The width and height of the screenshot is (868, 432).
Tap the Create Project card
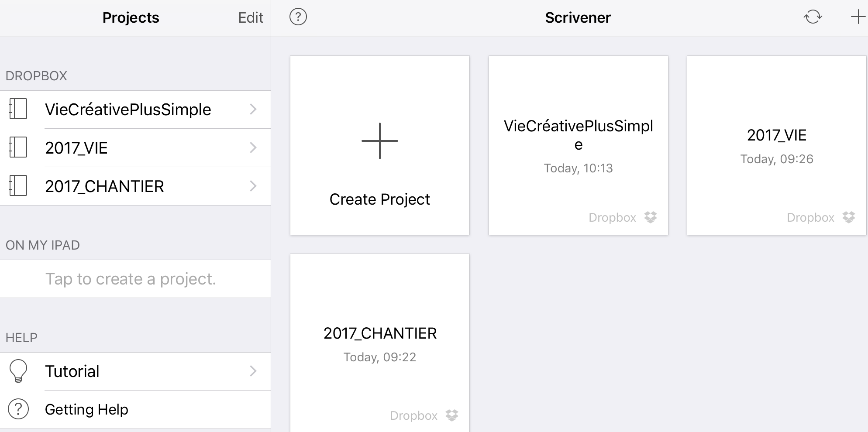point(379,145)
